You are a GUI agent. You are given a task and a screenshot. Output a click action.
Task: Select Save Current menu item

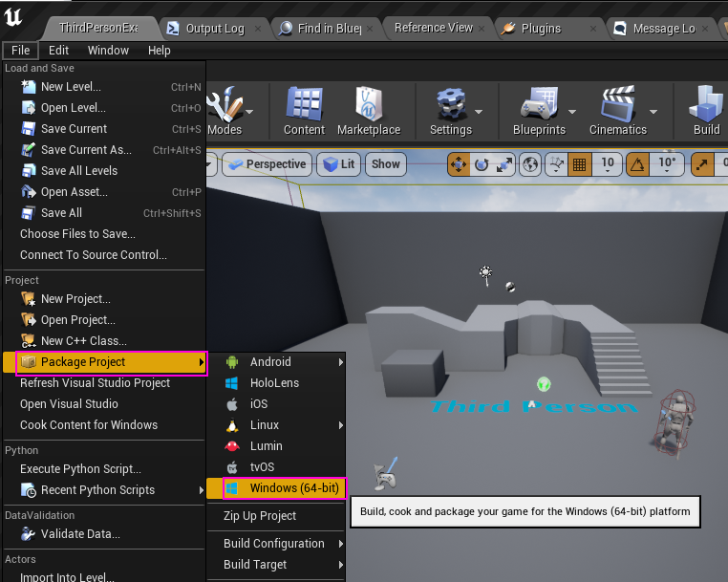coord(104,129)
